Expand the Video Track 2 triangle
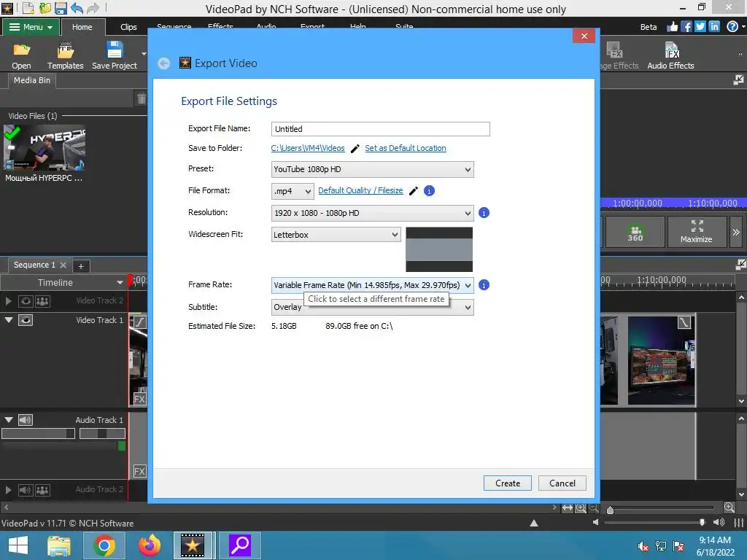 [x=8, y=301]
